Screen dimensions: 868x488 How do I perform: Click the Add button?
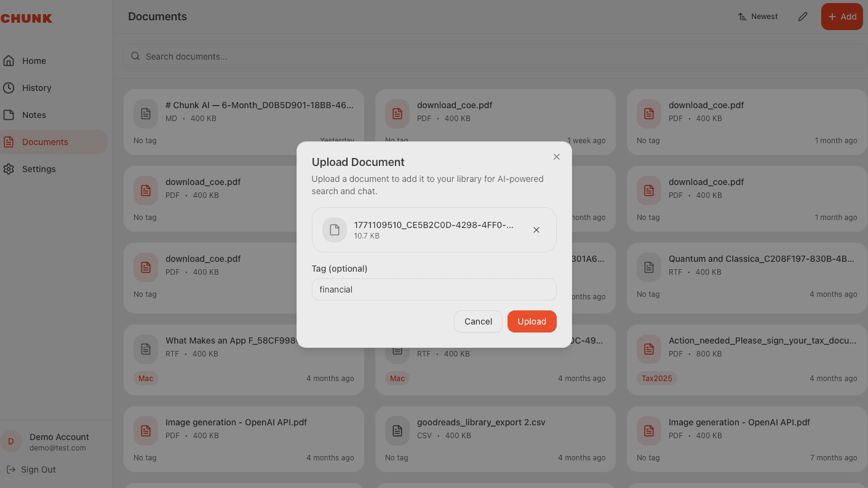(x=842, y=17)
